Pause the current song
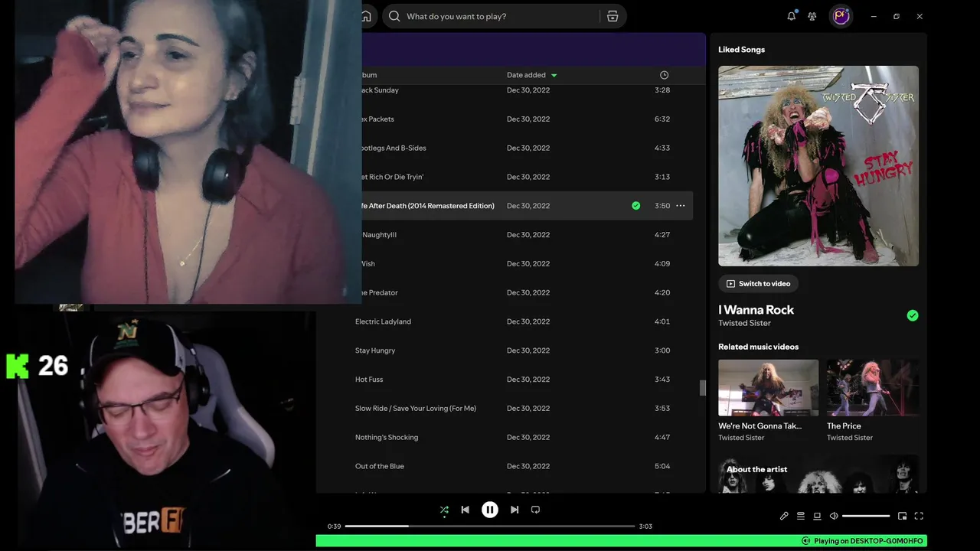 (x=490, y=510)
